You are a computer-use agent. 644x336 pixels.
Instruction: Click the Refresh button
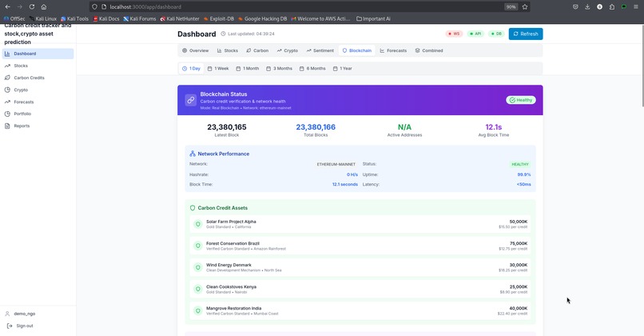pyautogui.click(x=526, y=34)
